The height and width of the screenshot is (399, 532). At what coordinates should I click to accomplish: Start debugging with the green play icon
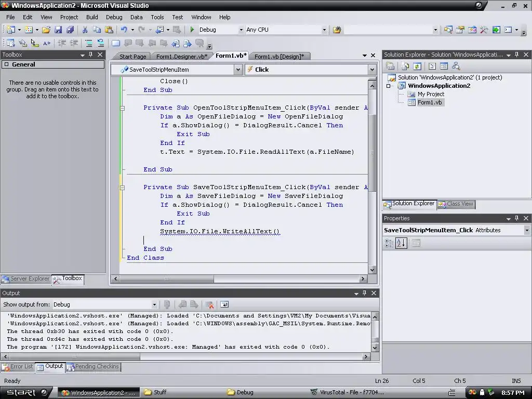point(192,30)
